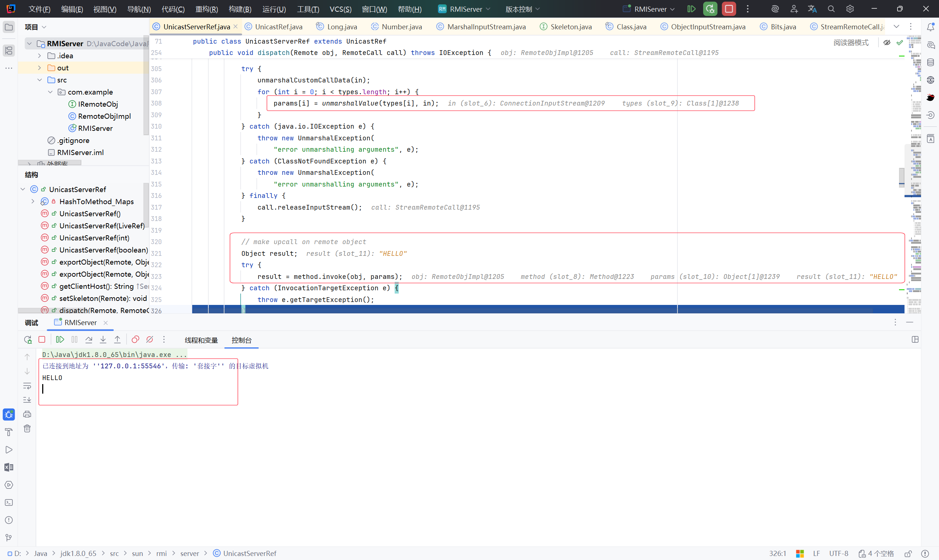
Task: Switch to 线程和变量 debugger tab
Action: pyautogui.click(x=201, y=340)
